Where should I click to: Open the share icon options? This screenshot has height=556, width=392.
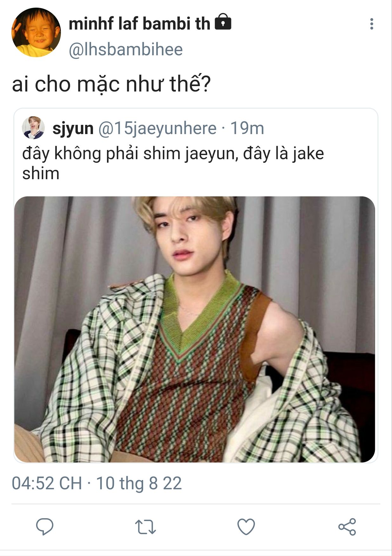(347, 526)
